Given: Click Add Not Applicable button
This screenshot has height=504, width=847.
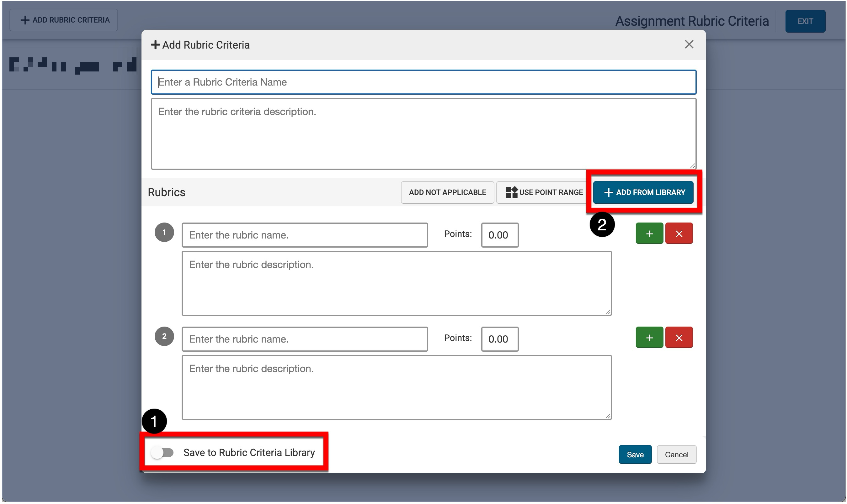Looking at the screenshot, I should pyautogui.click(x=447, y=192).
